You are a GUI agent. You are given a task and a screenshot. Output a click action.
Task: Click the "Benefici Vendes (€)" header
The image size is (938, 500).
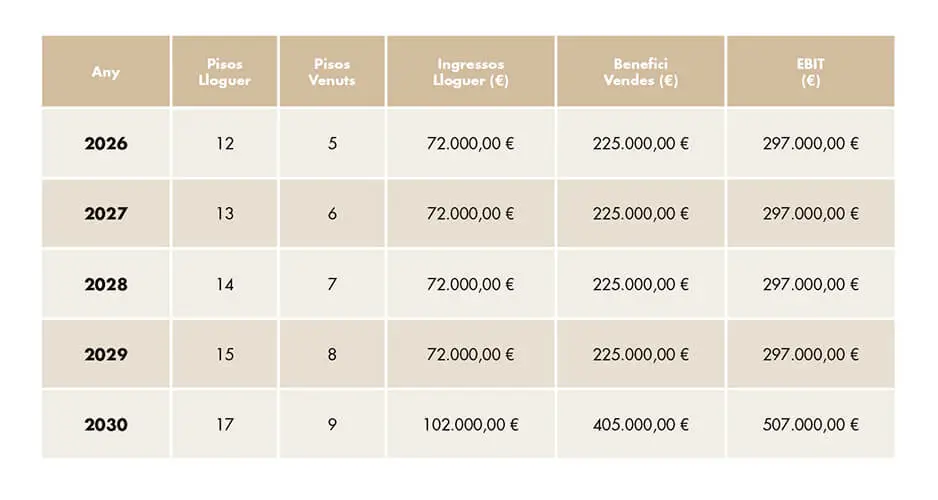pyautogui.click(x=641, y=72)
